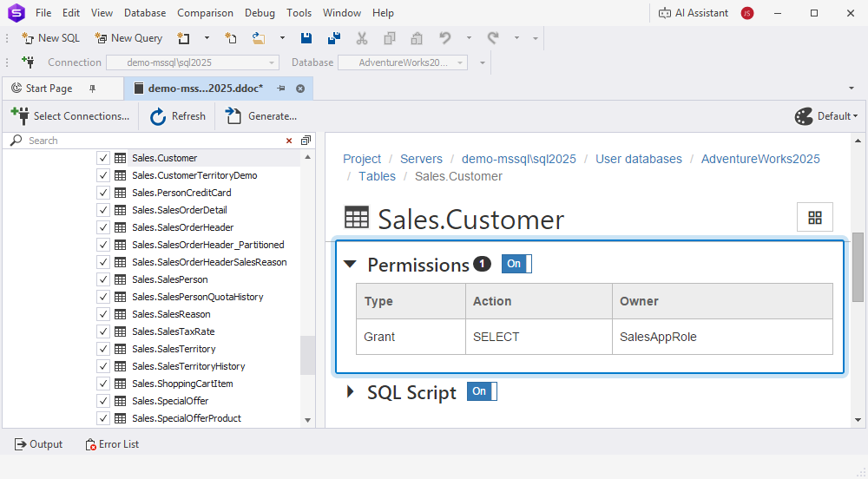868x479 pixels.
Task: Turn off the SQL Script On toggle
Action: coord(482,391)
